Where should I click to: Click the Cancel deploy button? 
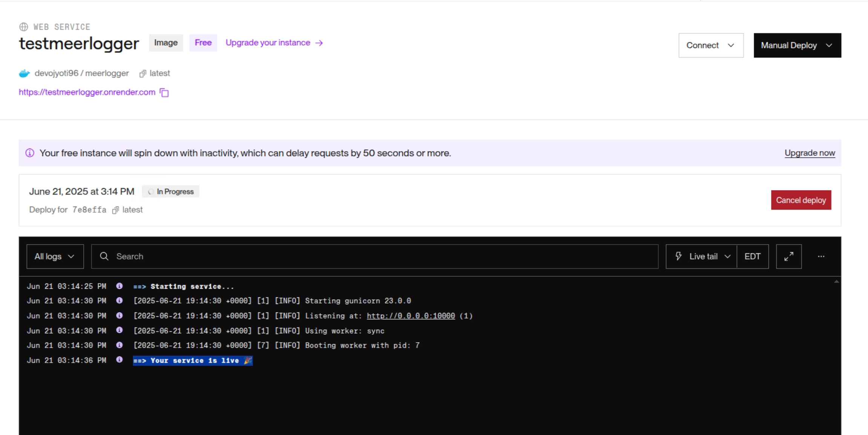click(801, 200)
